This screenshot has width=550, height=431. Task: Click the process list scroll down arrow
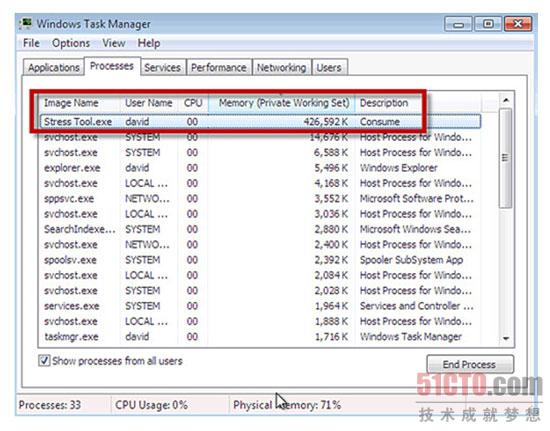point(506,338)
